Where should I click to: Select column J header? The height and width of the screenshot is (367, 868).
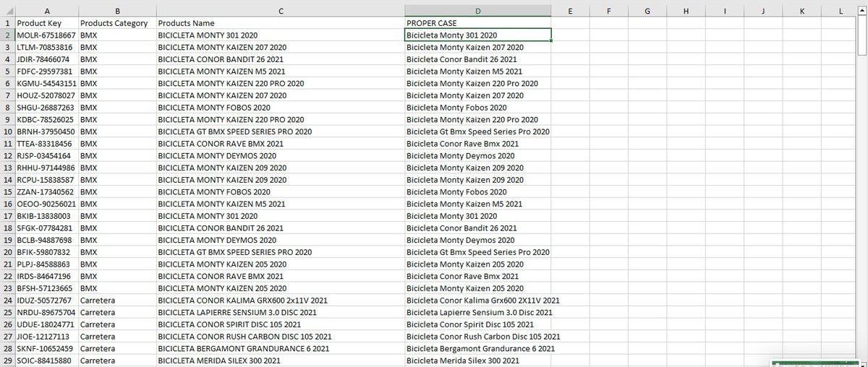(x=765, y=11)
